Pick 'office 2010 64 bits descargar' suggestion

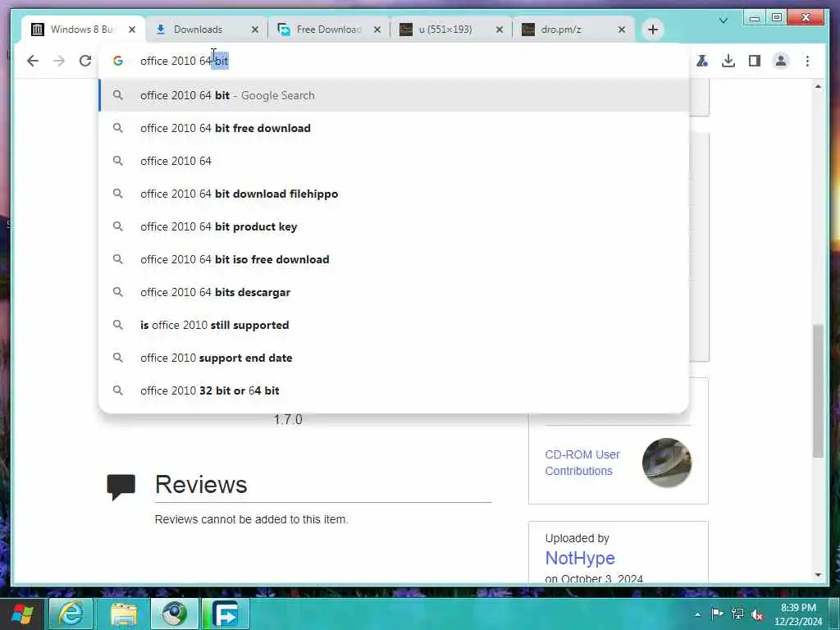coord(394,292)
